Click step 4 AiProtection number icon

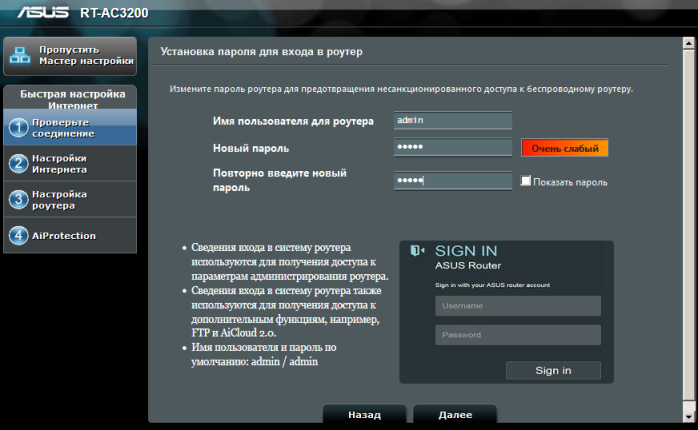coord(19,235)
